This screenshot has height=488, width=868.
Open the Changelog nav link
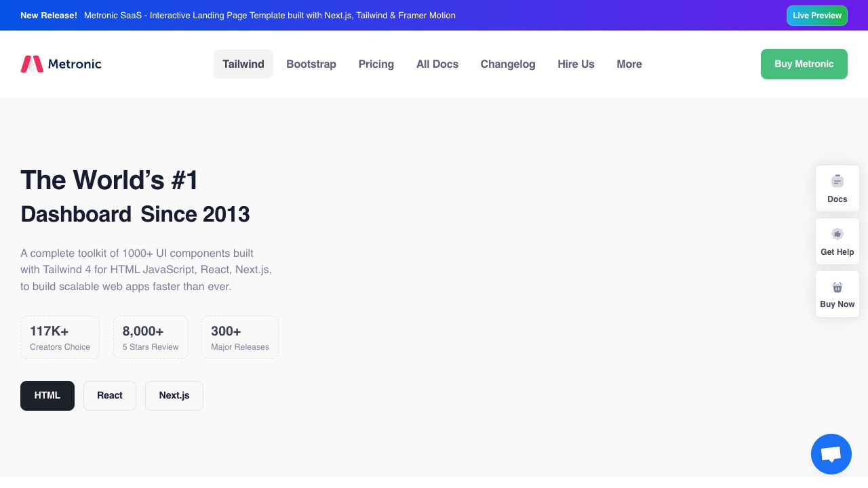(x=508, y=64)
